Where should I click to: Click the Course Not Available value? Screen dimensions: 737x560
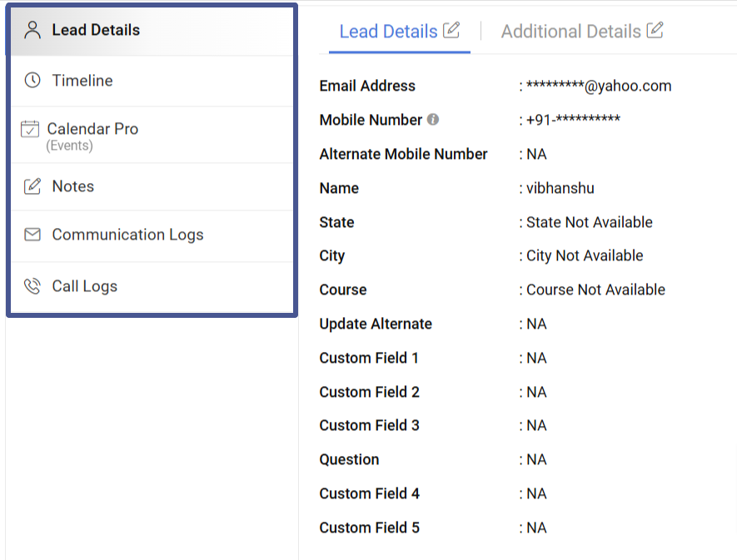coord(595,290)
